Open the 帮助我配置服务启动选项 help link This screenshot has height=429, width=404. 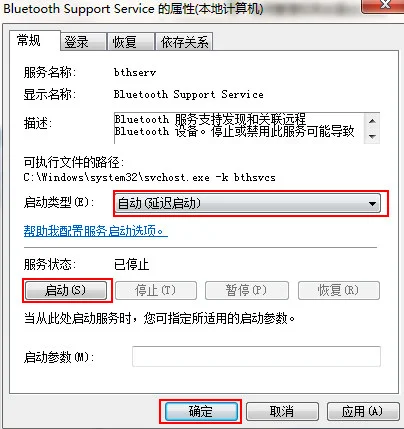95,231
